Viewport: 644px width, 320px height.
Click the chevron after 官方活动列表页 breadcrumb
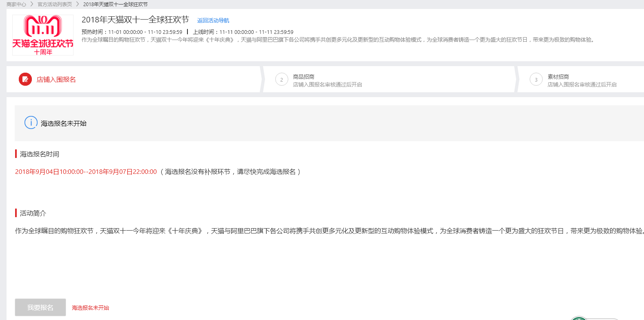[x=78, y=4]
